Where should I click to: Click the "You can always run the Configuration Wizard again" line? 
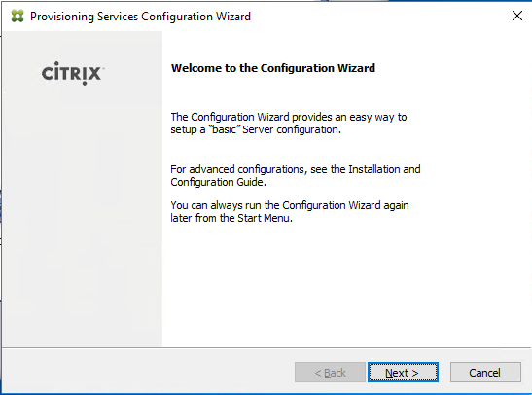[290, 205]
